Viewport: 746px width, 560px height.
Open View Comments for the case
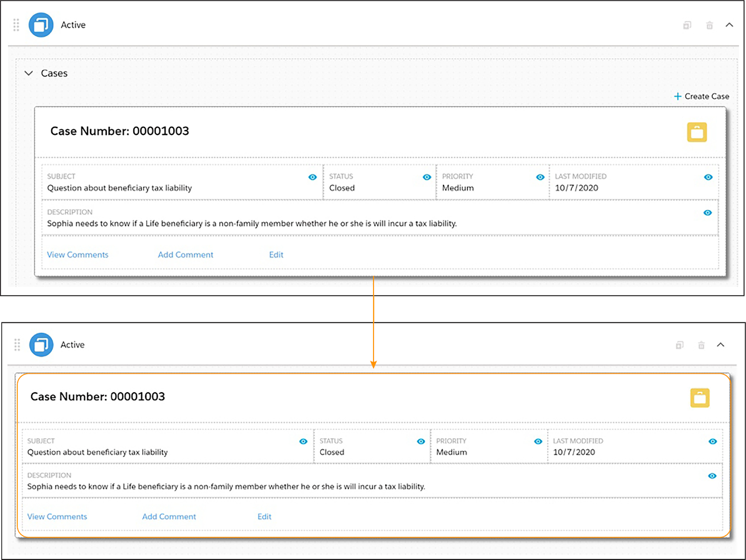point(77,254)
